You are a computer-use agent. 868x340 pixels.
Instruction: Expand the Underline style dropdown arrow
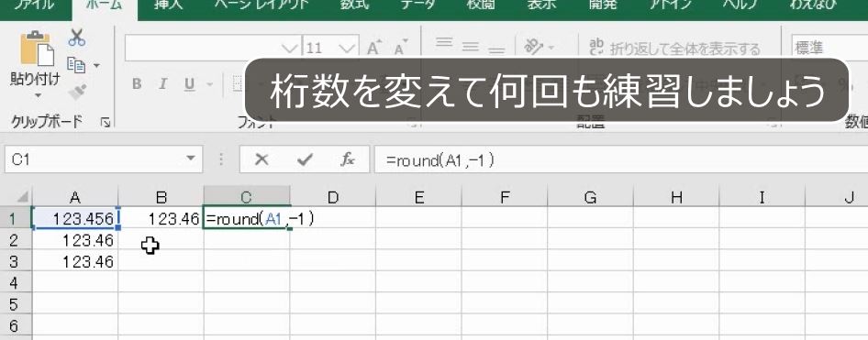[210, 84]
